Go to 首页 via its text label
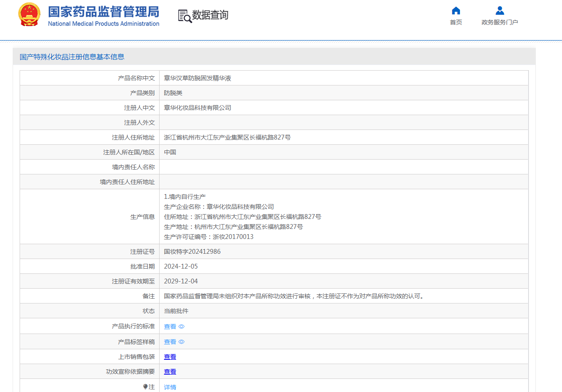562x392 pixels. 456,22
